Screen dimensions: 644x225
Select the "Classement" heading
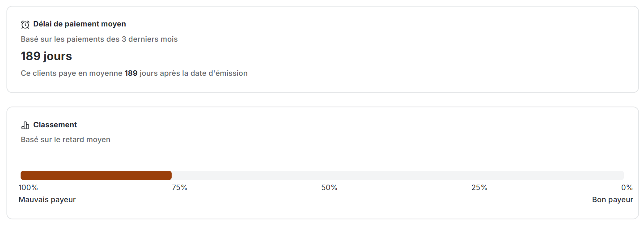click(55, 125)
